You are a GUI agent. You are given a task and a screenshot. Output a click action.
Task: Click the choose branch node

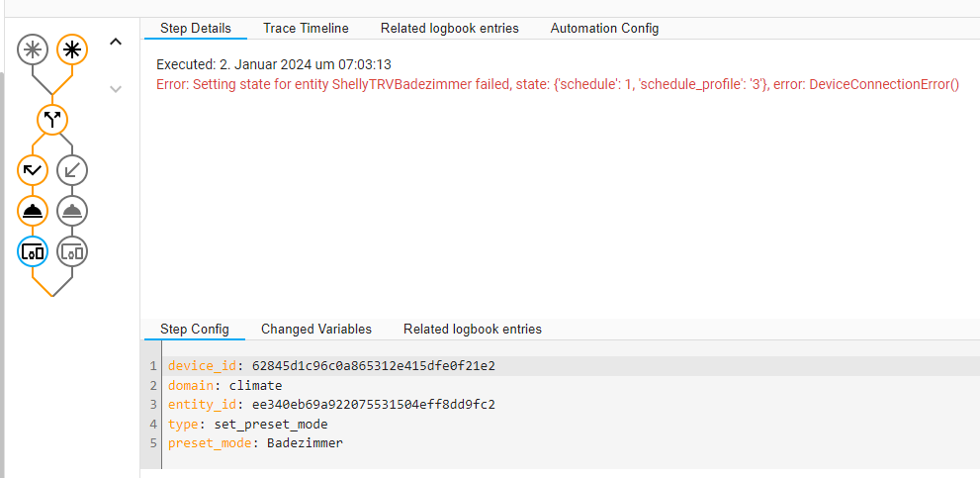52,120
